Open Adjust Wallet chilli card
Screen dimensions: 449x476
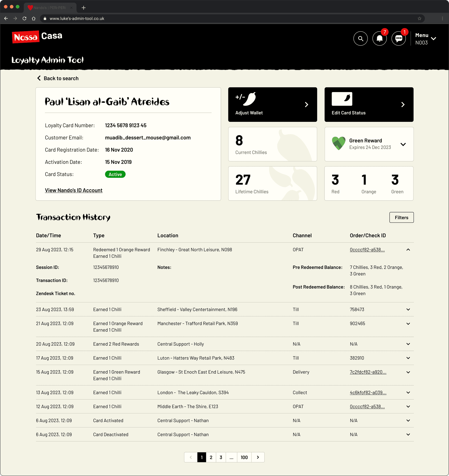(272, 104)
